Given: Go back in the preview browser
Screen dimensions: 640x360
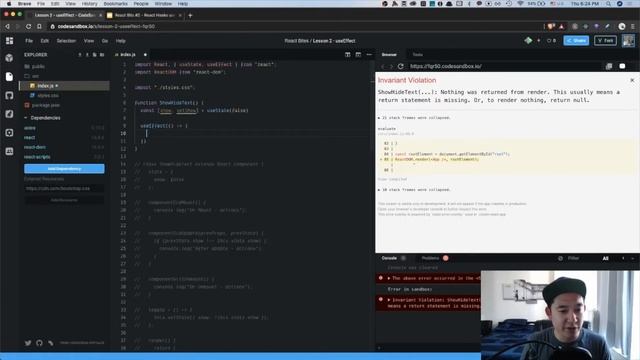Looking at the screenshot, I should pos(383,66).
